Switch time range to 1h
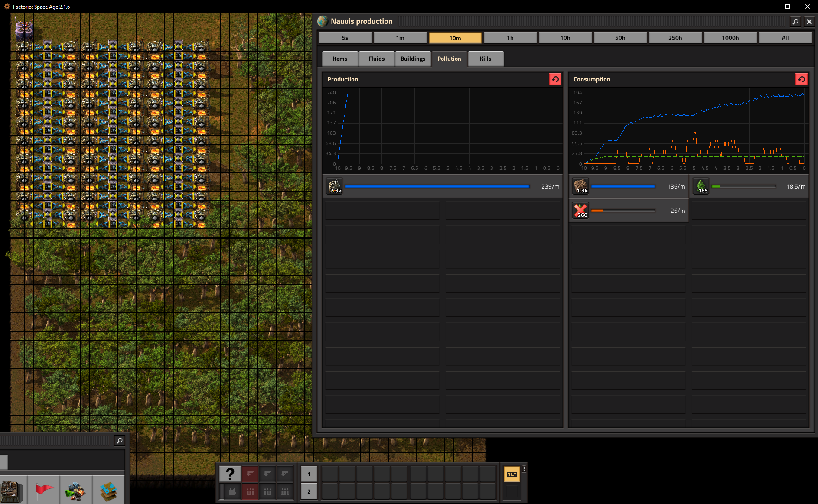 (510, 38)
